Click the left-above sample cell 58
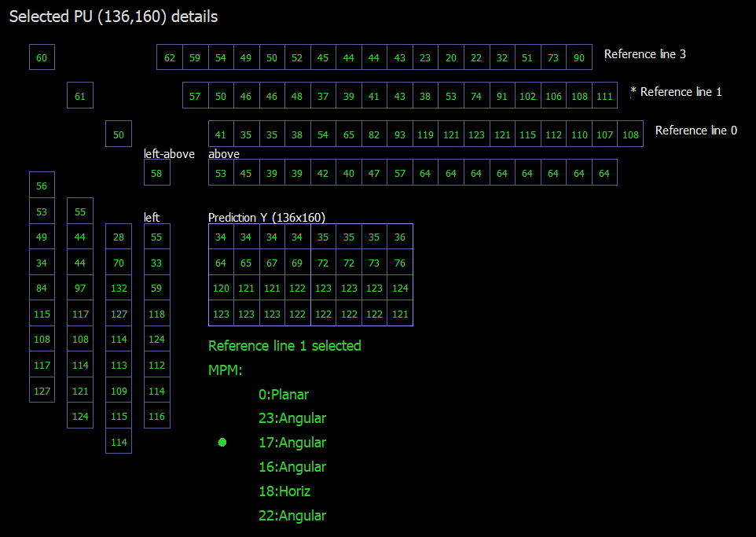Image resolution: width=756 pixels, height=537 pixels. (x=156, y=173)
